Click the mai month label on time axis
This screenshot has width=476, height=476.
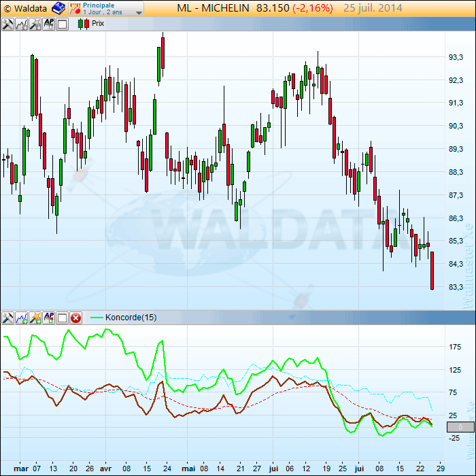click(x=188, y=469)
